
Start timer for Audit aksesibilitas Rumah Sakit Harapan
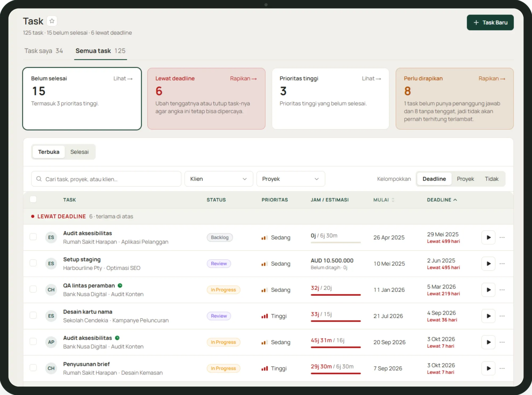488,237
